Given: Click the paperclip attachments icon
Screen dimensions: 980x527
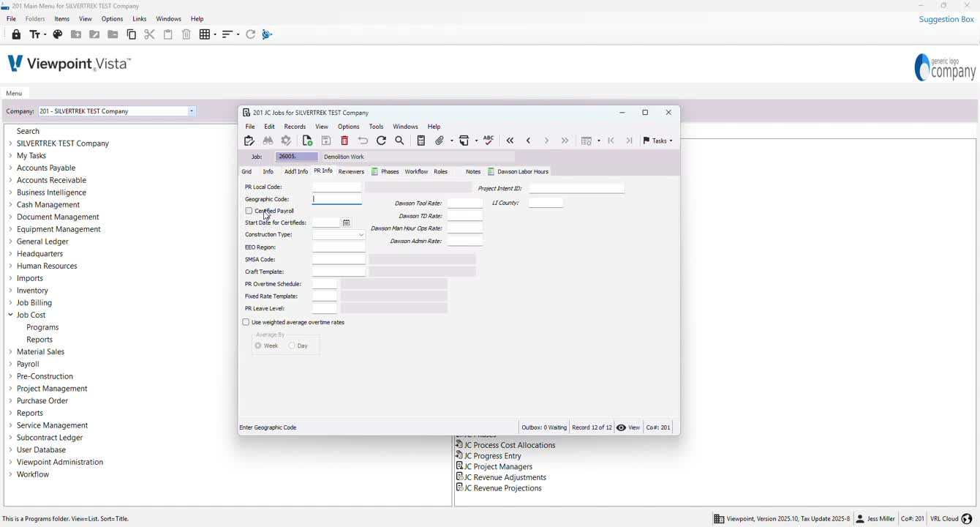Looking at the screenshot, I should point(440,141).
